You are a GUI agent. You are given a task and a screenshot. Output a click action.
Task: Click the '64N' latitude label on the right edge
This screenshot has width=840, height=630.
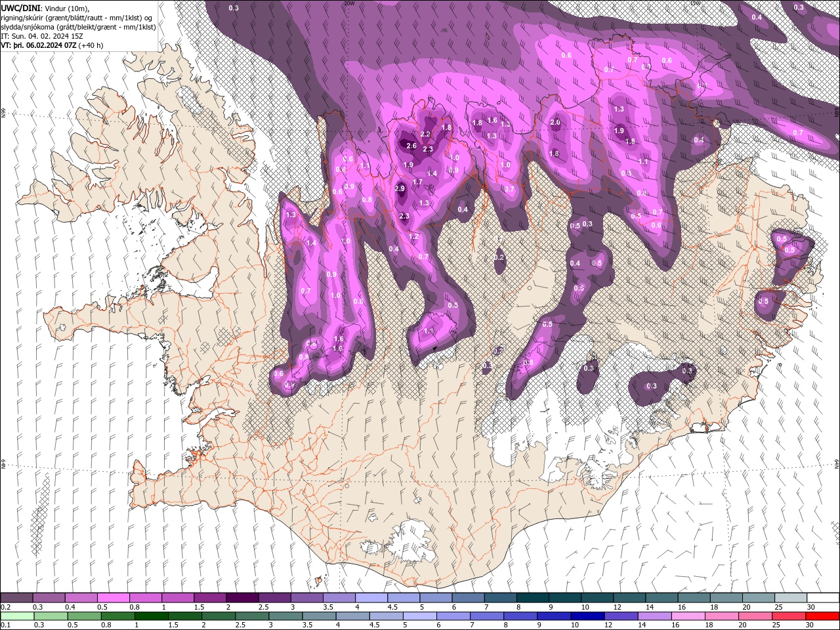tap(837, 464)
